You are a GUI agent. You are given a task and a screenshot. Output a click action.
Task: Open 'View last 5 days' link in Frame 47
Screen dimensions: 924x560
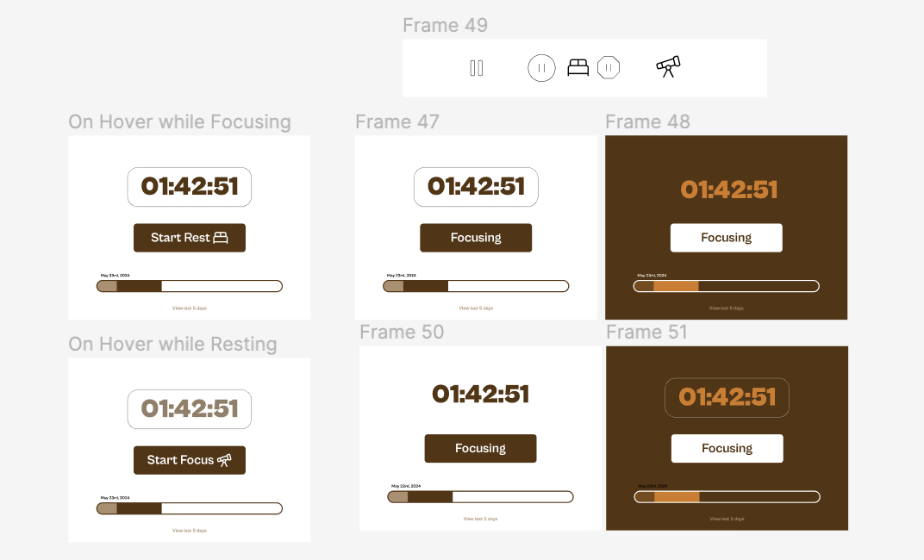coord(476,308)
